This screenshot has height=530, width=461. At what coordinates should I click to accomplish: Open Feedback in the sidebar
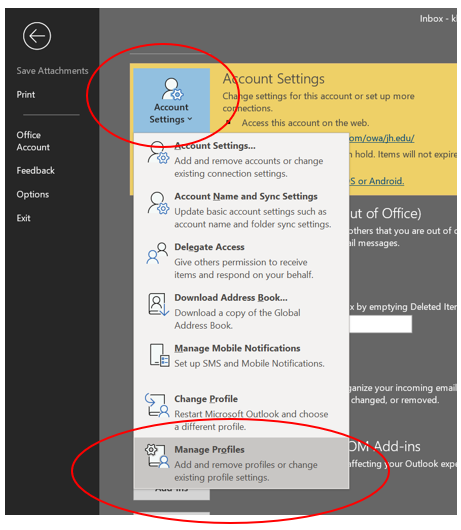pyautogui.click(x=35, y=171)
